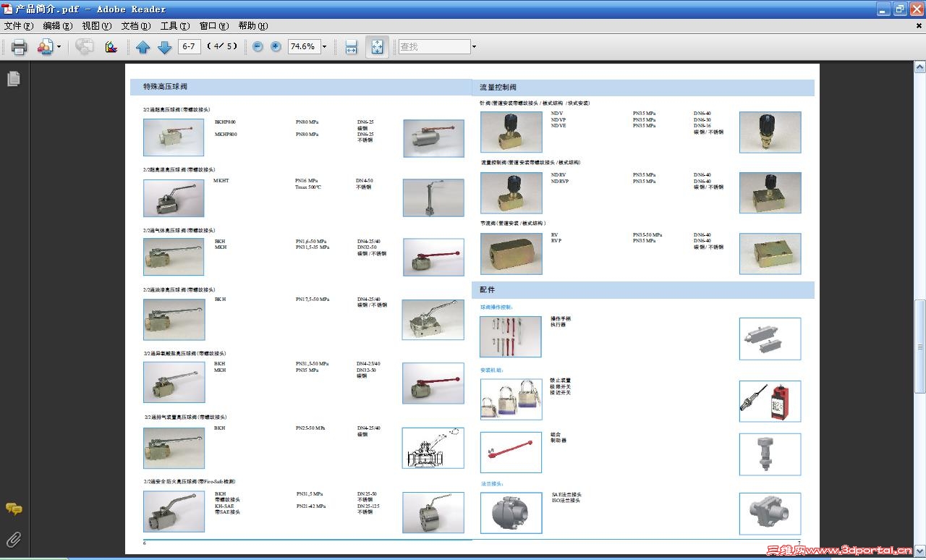Click the zoom field showing 74.6%
This screenshot has width=926, height=560.
tap(303, 46)
